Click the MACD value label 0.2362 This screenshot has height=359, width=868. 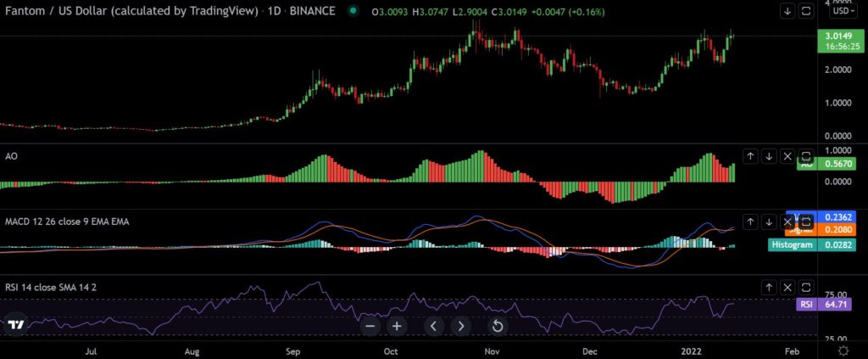[837, 217]
